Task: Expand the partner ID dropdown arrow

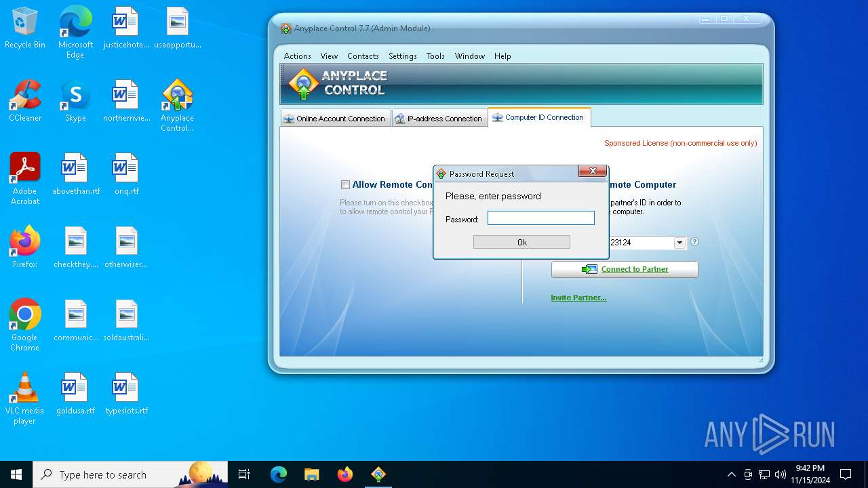Action: pos(679,243)
